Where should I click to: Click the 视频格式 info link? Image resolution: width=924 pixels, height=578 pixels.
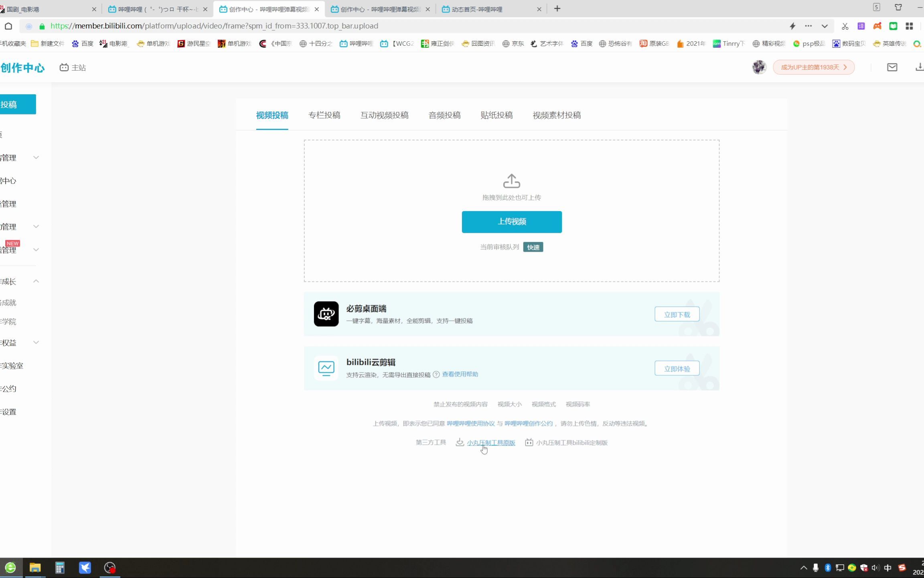click(x=544, y=404)
